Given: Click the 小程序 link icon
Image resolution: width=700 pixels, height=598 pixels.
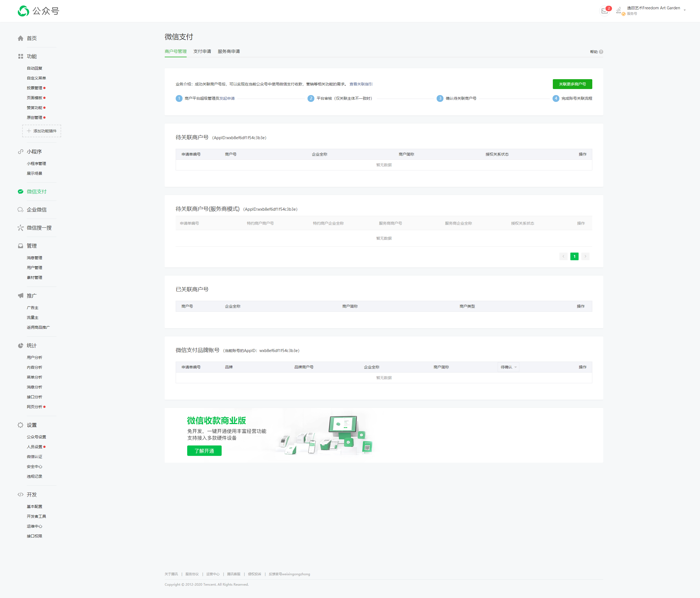Looking at the screenshot, I should click(21, 151).
